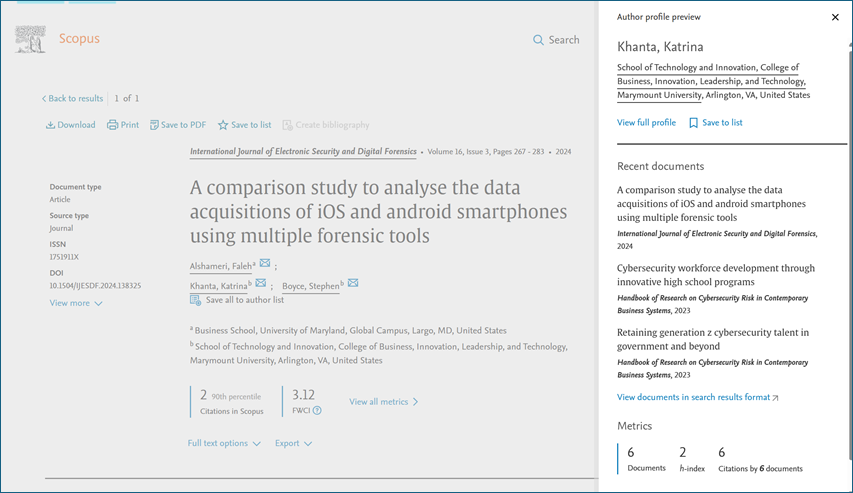Expand View more document details
Screen dimensions: 853x493
(76, 303)
